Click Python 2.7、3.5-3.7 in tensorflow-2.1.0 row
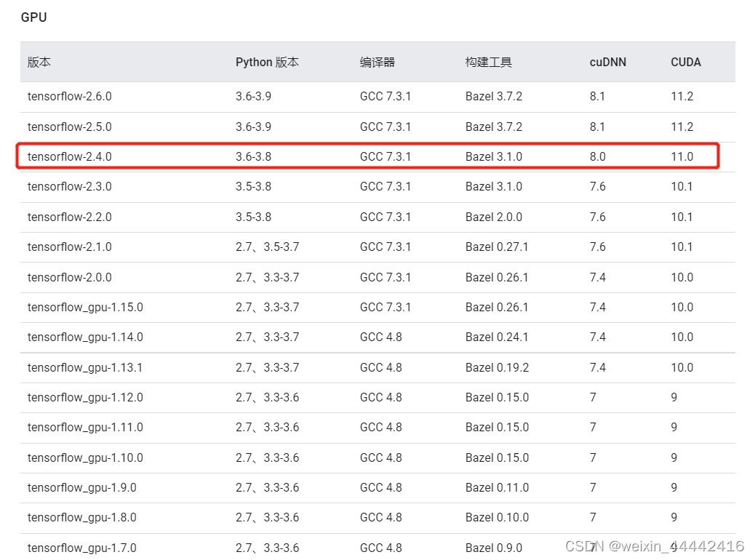The width and height of the screenshot is (755, 560). [267, 247]
